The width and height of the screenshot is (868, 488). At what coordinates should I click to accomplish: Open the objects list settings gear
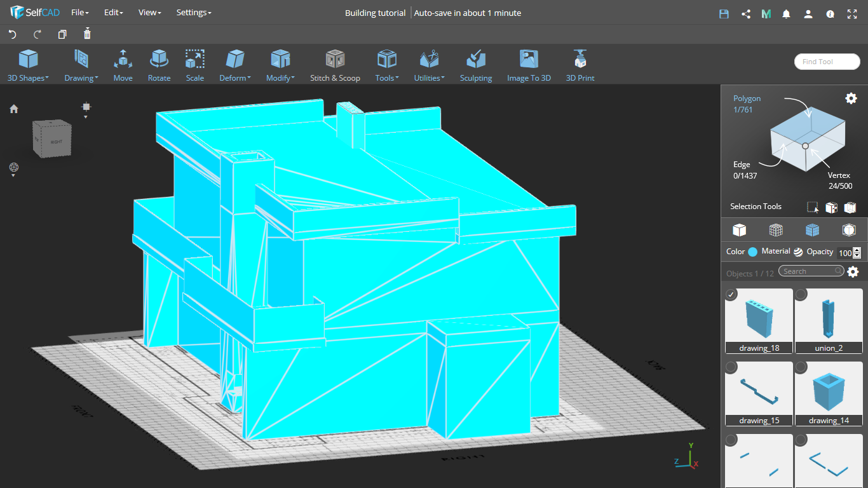point(853,272)
